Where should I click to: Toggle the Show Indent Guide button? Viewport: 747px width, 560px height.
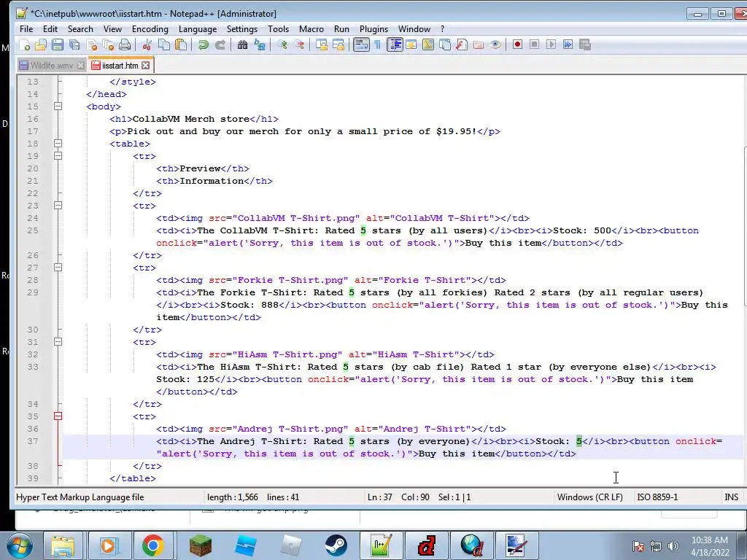tap(395, 44)
